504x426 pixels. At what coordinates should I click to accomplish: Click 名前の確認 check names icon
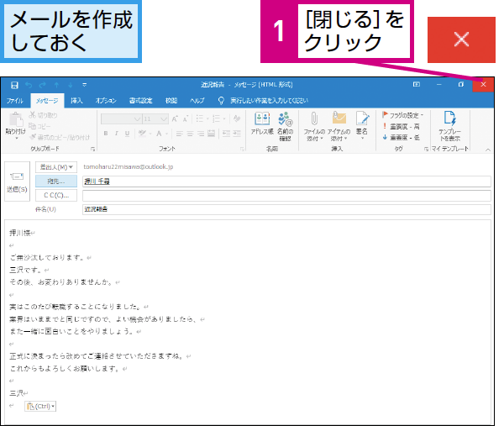285,127
